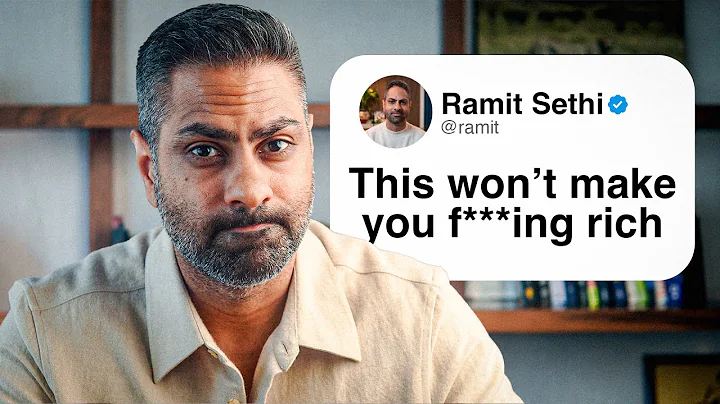Viewport: 720px width, 404px height.
Task: Click the yellow framed picture at bottom right
Action: pyautogui.click(x=682, y=379)
